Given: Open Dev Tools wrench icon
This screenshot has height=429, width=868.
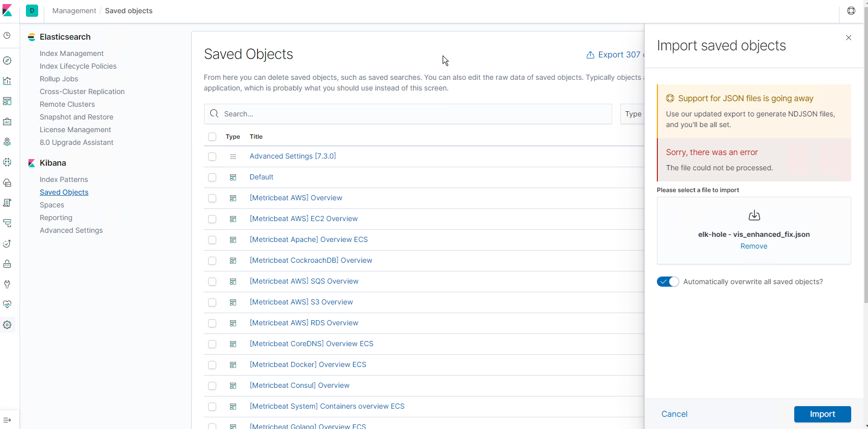Looking at the screenshot, I should point(7,284).
